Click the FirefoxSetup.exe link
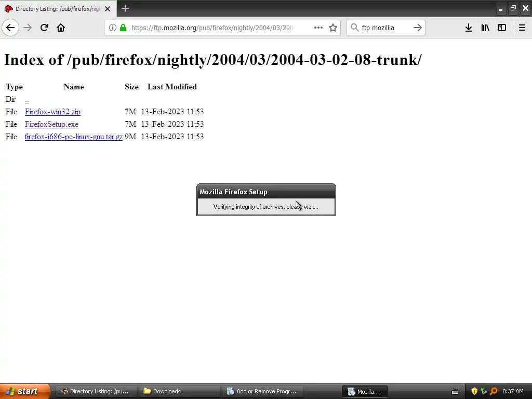 tap(51, 124)
